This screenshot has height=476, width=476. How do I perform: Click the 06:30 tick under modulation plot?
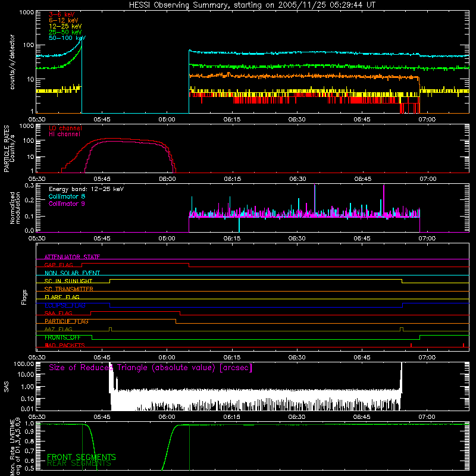click(x=297, y=239)
